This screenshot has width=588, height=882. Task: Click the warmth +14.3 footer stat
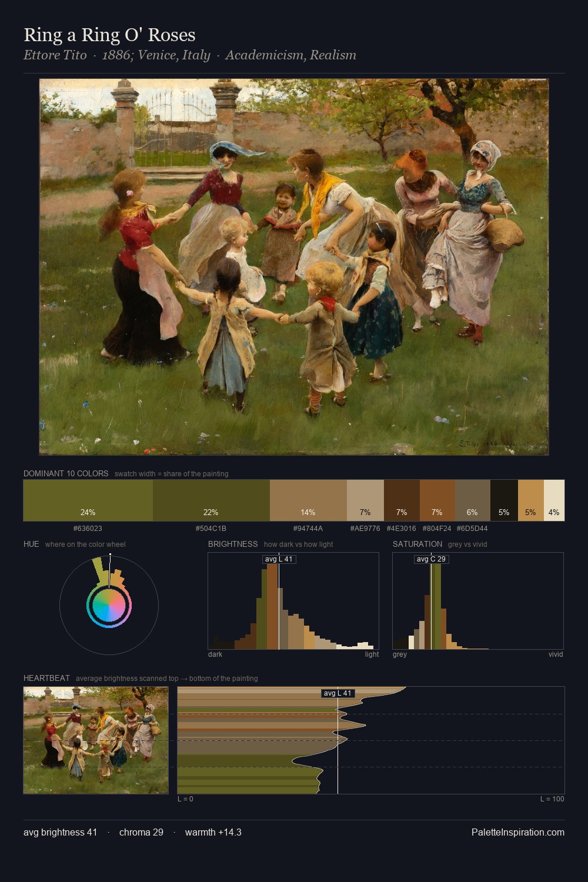213,832
